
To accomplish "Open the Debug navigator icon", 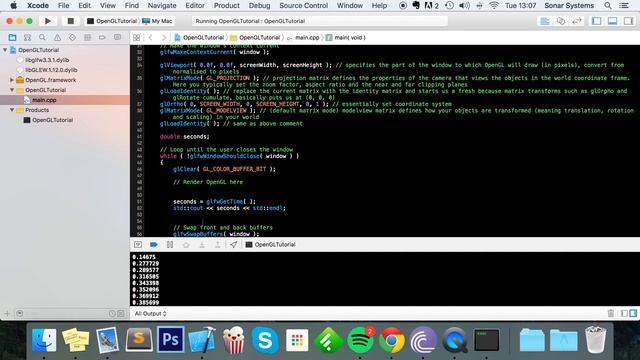I will point(87,38).
